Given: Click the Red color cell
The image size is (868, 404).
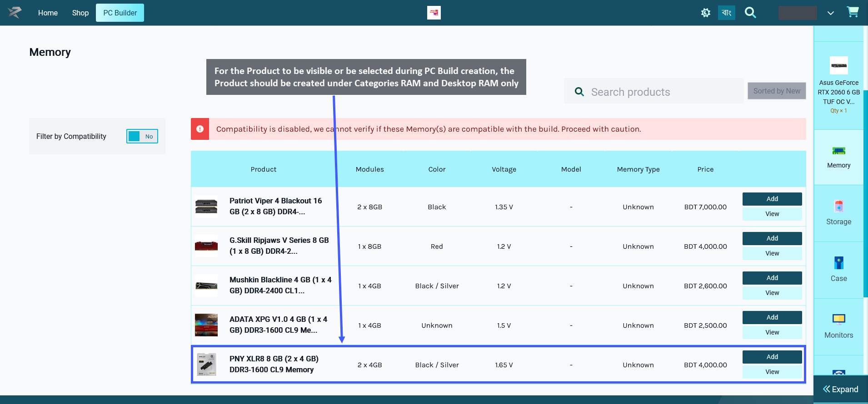Looking at the screenshot, I should (437, 246).
